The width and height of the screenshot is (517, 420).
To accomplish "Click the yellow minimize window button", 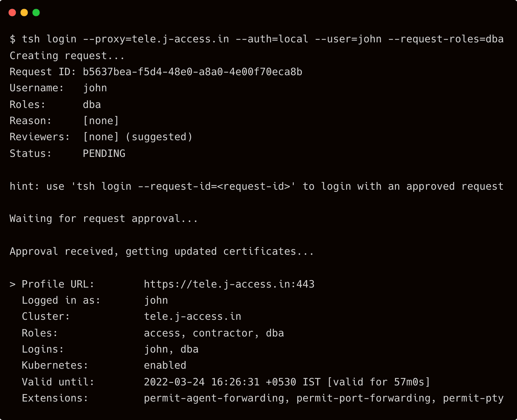I will pyautogui.click(x=24, y=13).
